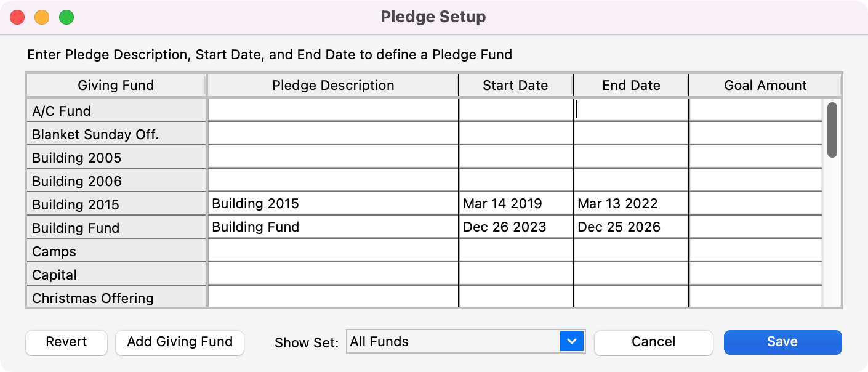Click the Pledge Description column header

pyautogui.click(x=332, y=85)
